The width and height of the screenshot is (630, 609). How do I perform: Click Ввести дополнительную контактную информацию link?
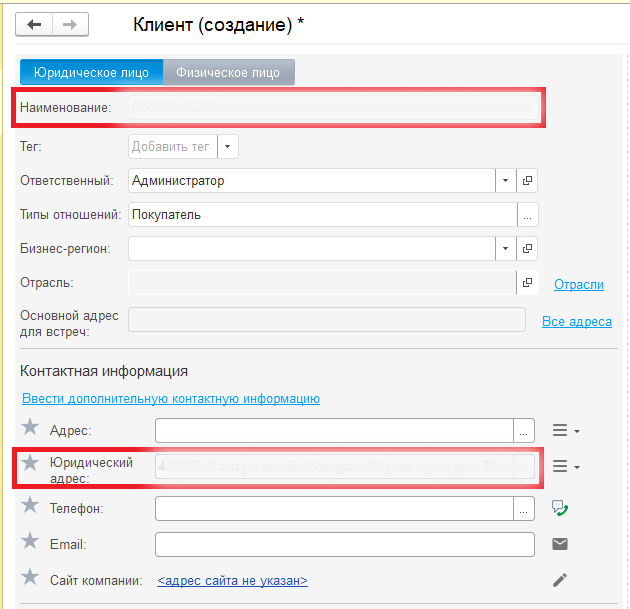click(x=171, y=399)
